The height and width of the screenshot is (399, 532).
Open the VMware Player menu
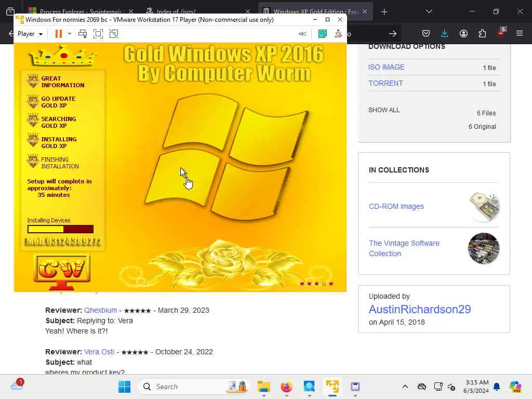[30, 34]
